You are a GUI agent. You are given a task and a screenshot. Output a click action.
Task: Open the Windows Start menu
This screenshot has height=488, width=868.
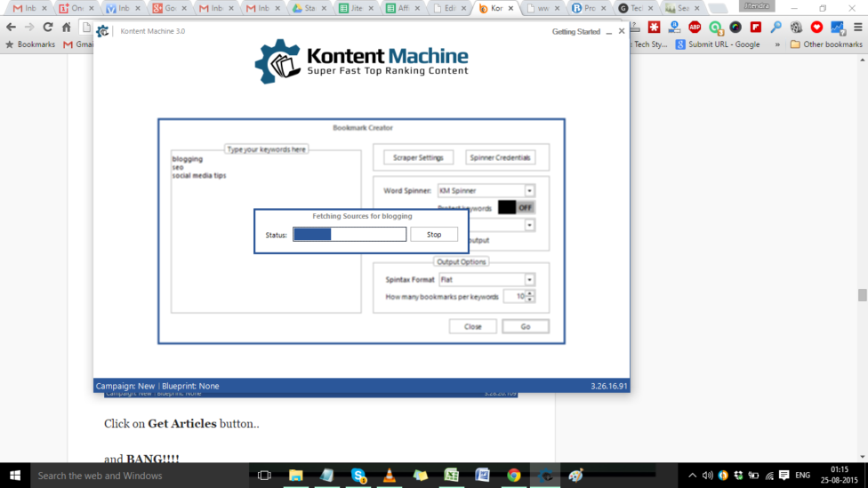[15, 476]
